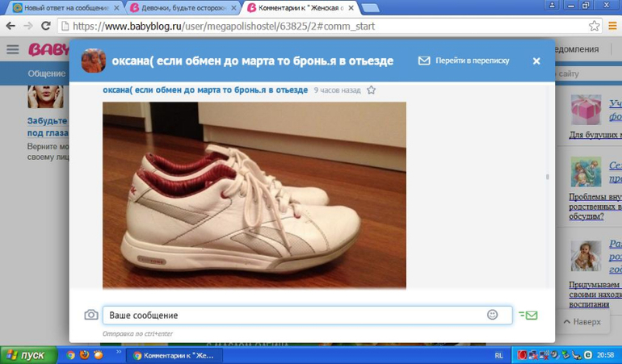Click Oksana's avatar in dialog header
The width and height of the screenshot is (622, 364).
pos(93,61)
